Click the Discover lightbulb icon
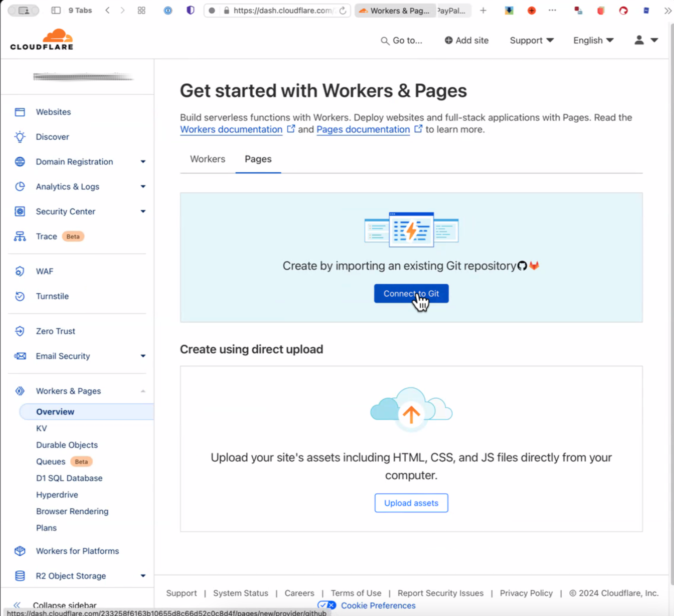This screenshot has height=616, width=674. pos(20,137)
